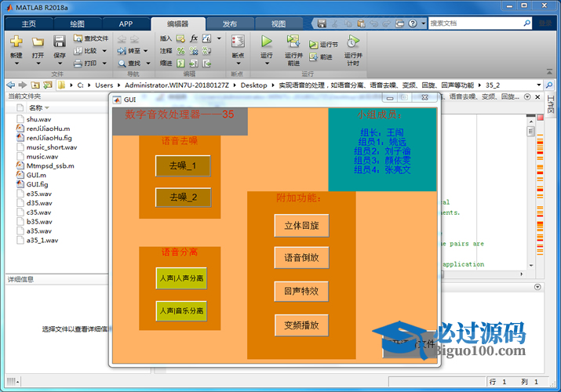The height and width of the screenshot is (392, 561).
Task: Select file Mtmpsd_ssb.m
Action: (x=50, y=165)
